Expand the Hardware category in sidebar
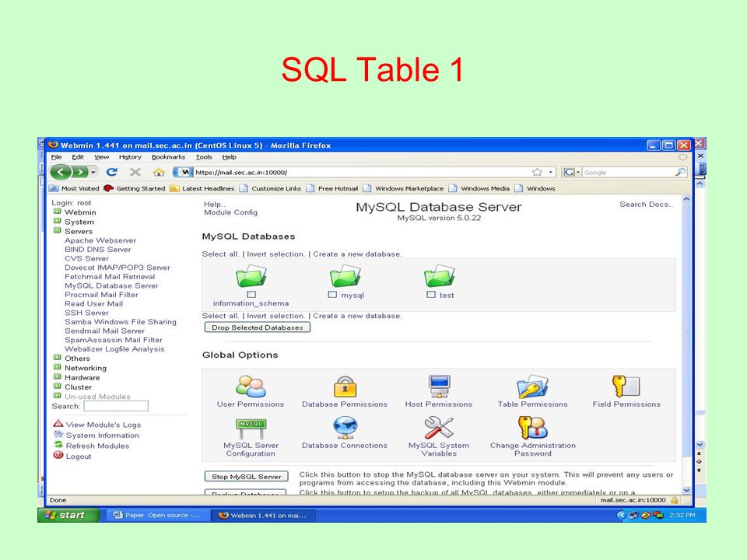Image resolution: width=747 pixels, height=560 pixels. point(57,376)
